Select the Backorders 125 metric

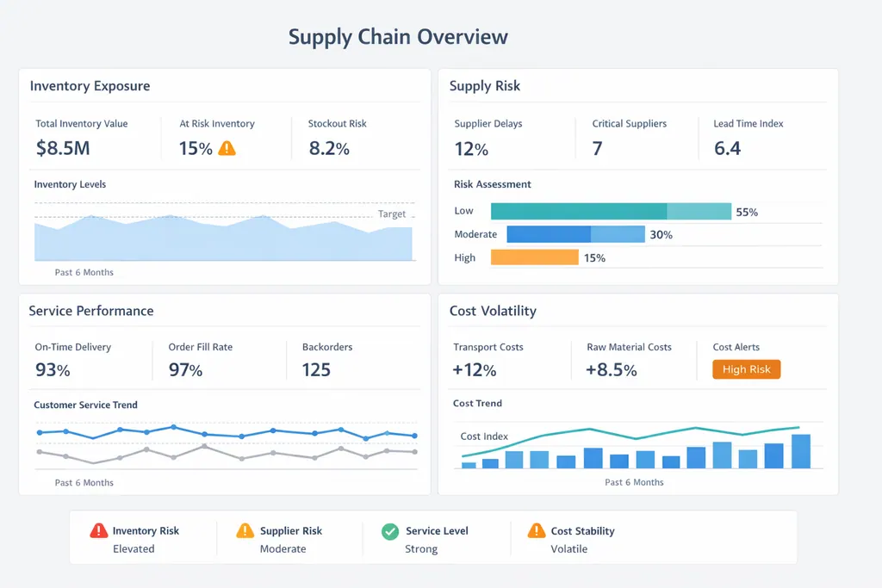click(316, 370)
